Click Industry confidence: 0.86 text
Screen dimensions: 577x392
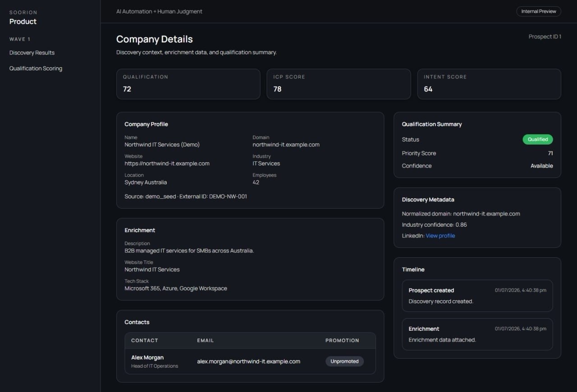tap(435, 225)
